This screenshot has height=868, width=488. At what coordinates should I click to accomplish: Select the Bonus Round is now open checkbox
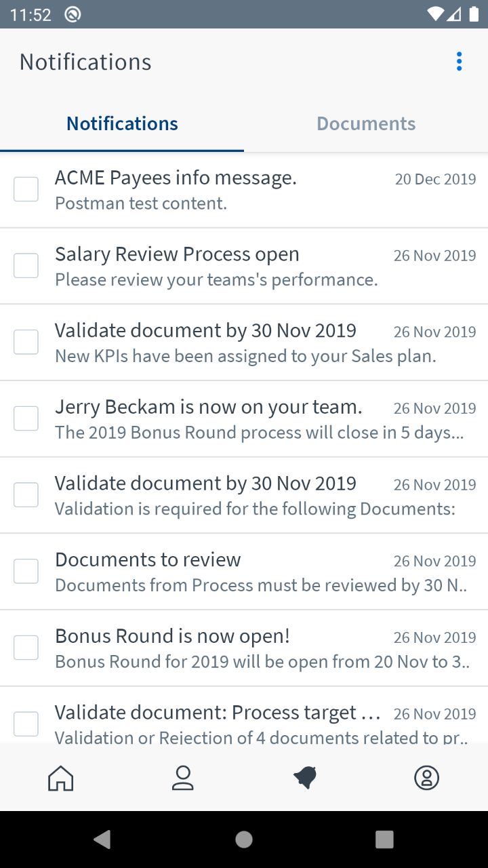coord(26,648)
